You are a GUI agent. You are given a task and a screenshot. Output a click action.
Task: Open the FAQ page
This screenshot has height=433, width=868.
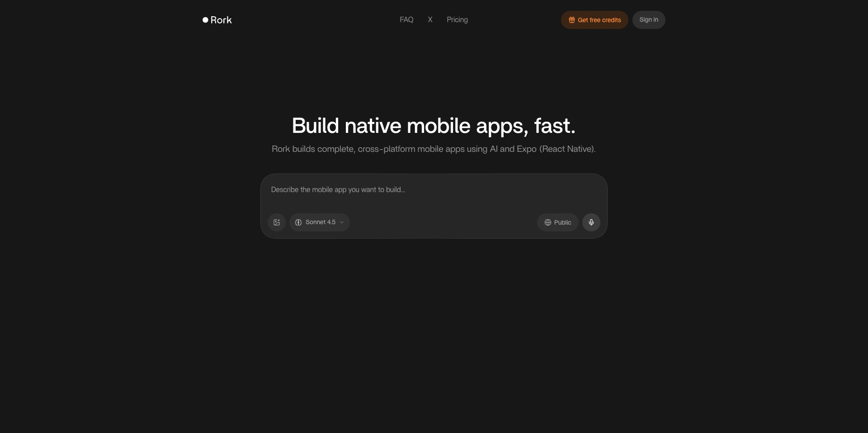(x=406, y=20)
